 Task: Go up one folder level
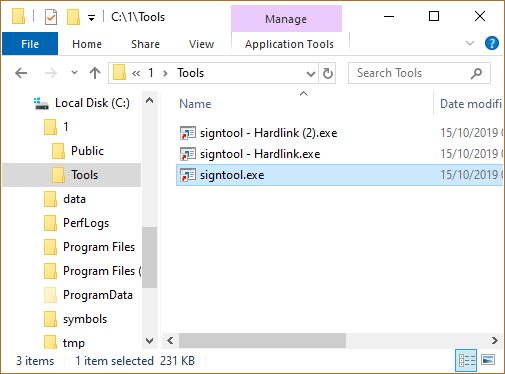click(x=95, y=73)
